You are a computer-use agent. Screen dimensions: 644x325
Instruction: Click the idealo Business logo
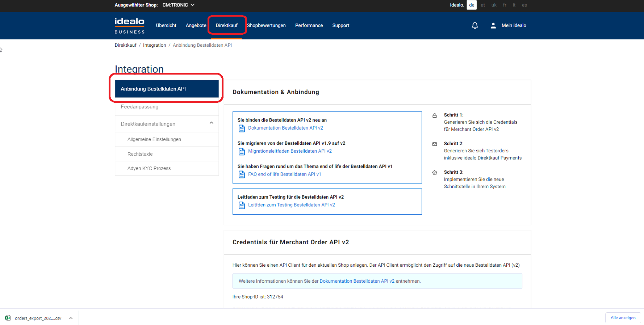[x=129, y=26]
